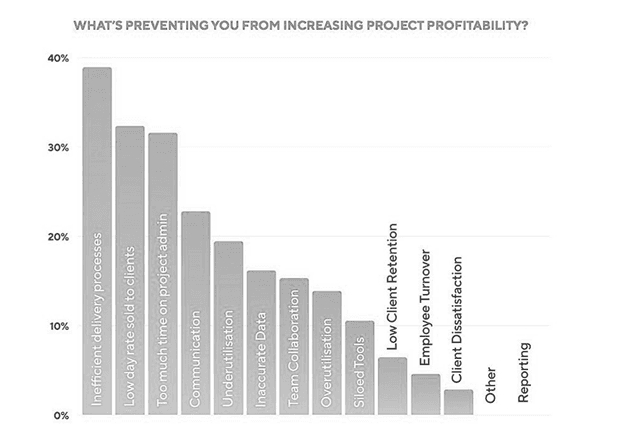Select the Low Client Retention bar

[392, 386]
